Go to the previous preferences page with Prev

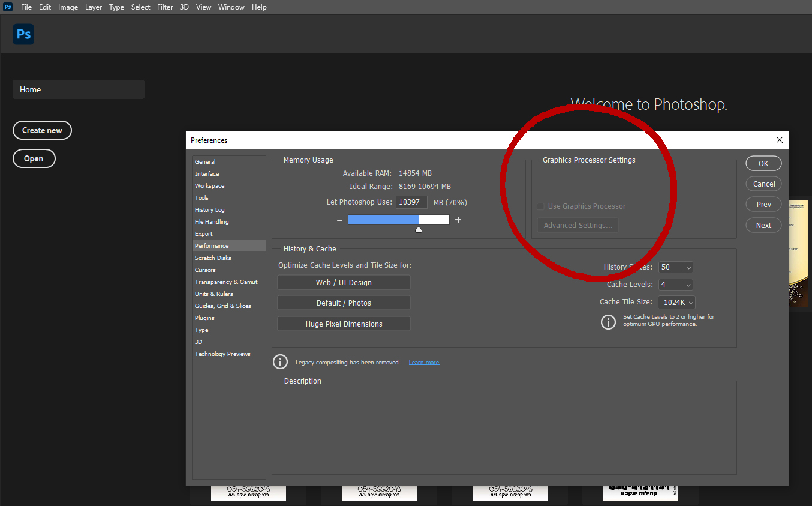tap(764, 205)
